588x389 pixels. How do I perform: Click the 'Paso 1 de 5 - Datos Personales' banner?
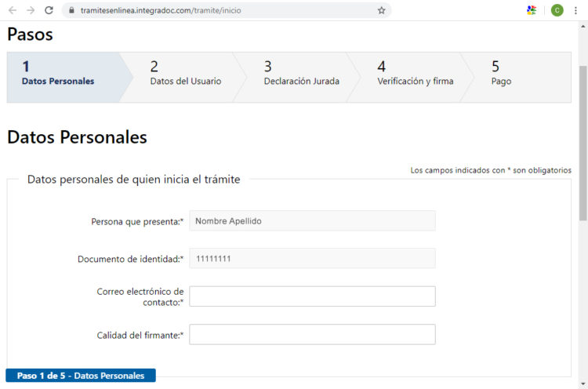81,376
